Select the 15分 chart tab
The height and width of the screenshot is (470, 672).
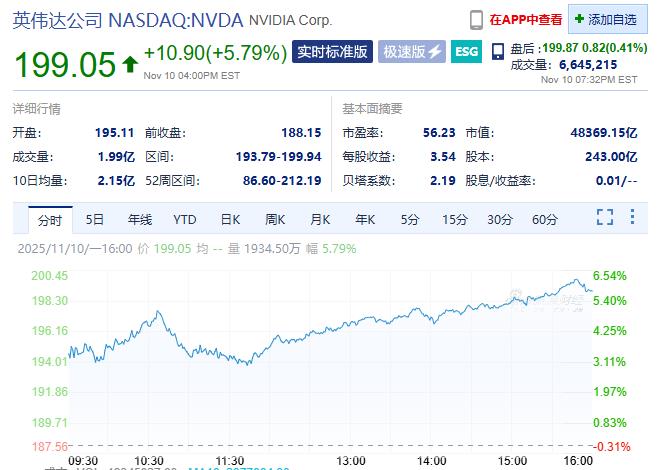click(x=455, y=220)
